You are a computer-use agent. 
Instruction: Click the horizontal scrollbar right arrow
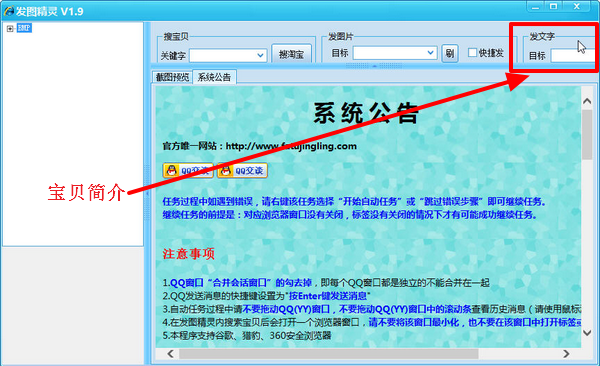[566, 354]
